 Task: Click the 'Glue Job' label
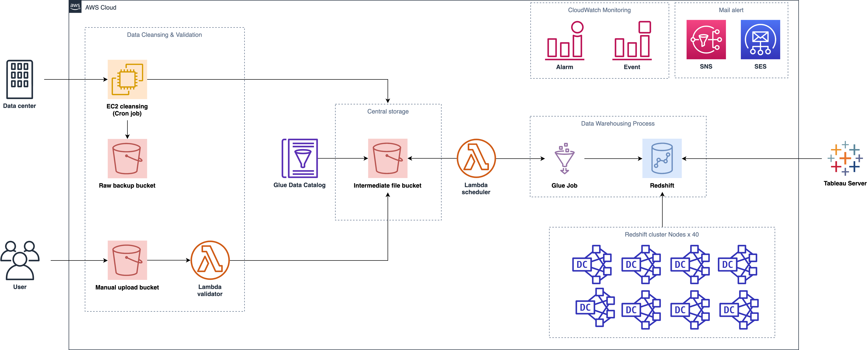click(x=564, y=186)
